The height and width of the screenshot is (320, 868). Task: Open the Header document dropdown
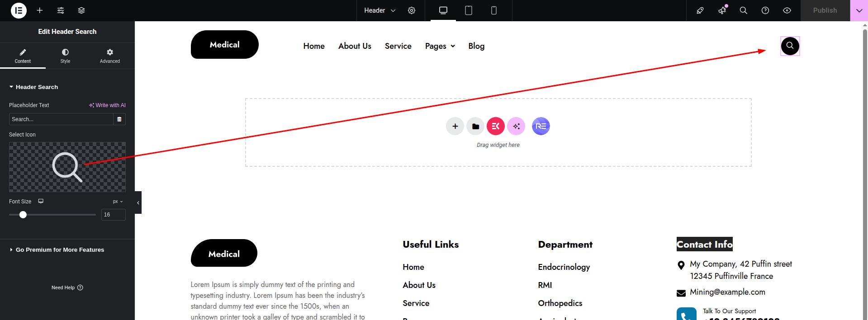click(x=379, y=10)
